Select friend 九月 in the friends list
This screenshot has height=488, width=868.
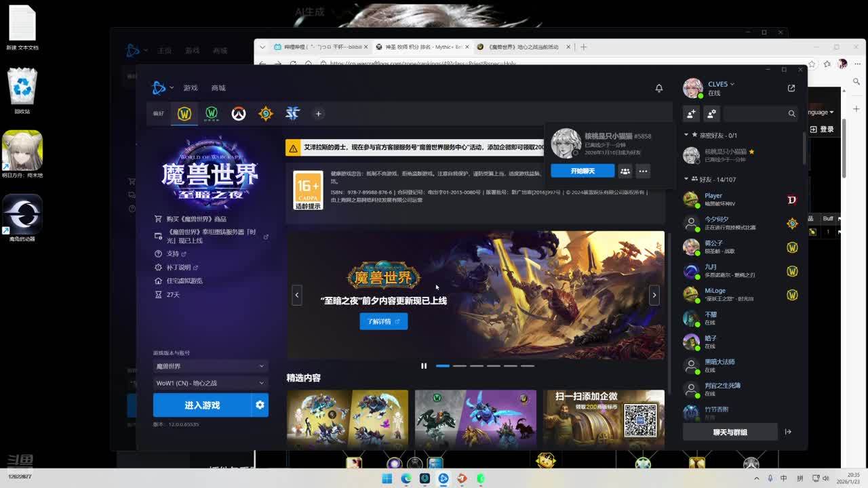point(741,270)
